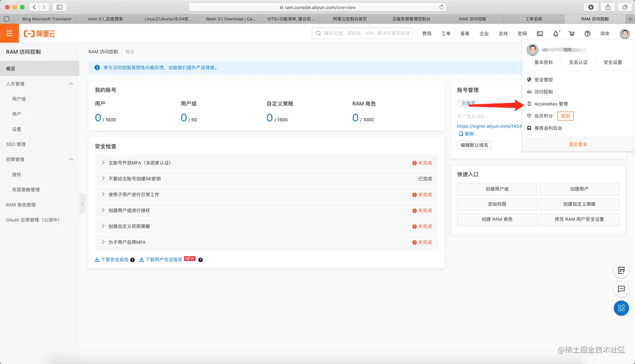Open the feedback form floating icon
635x364 pixels.
[621, 270]
